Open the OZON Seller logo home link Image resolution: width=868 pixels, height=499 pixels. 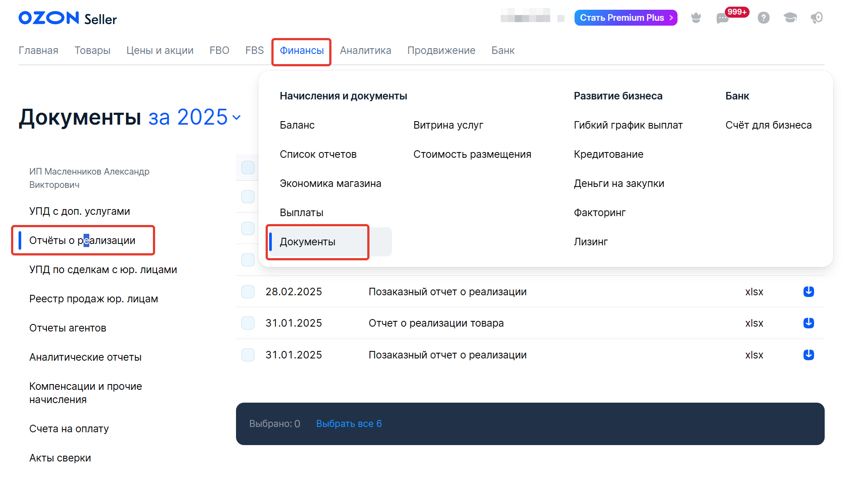point(68,18)
